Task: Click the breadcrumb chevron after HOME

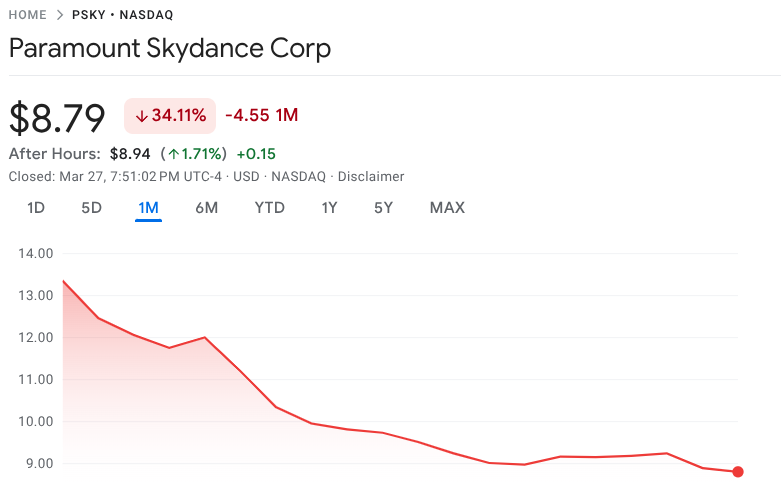Action: point(60,15)
